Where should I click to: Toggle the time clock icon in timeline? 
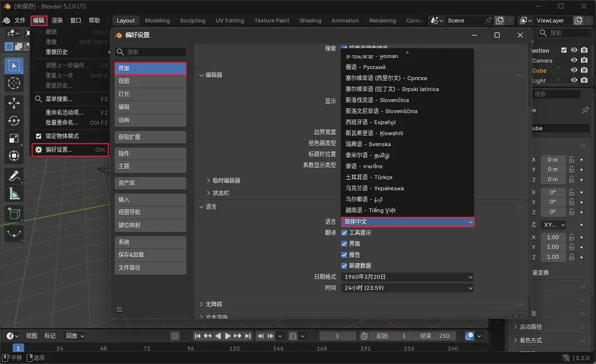point(364,336)
